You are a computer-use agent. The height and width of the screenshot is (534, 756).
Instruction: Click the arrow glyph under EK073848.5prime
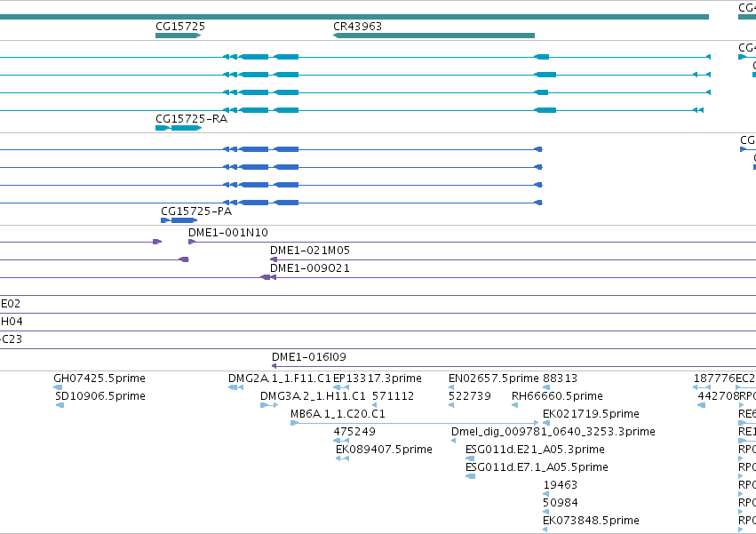545,530
